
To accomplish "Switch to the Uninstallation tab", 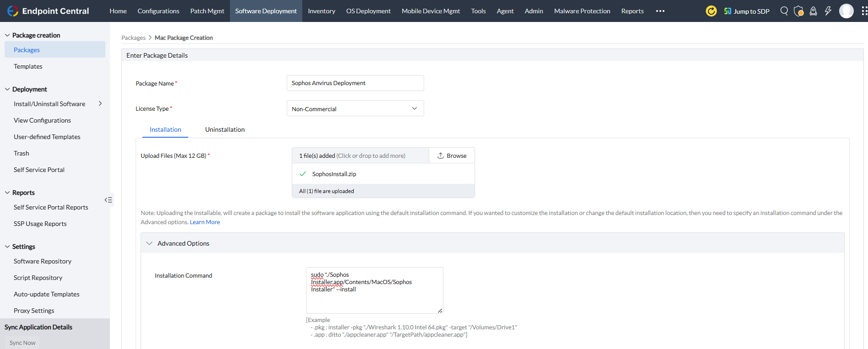I will 225,129.
